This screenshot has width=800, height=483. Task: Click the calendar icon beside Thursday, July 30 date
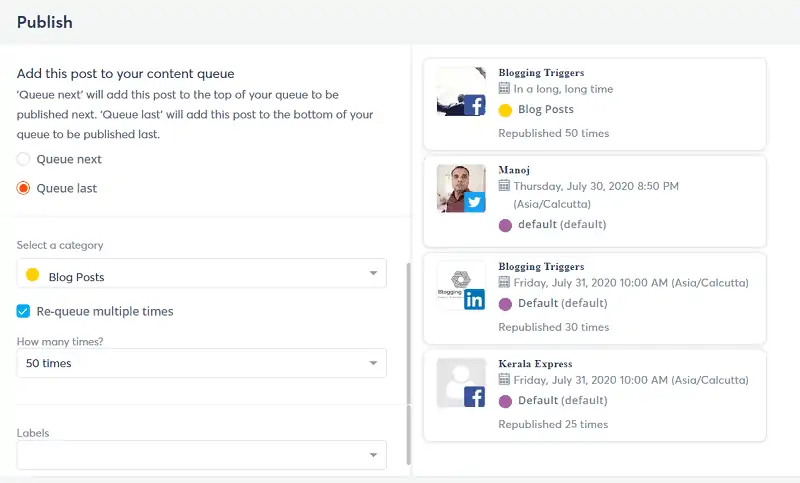tap(504, 185)
